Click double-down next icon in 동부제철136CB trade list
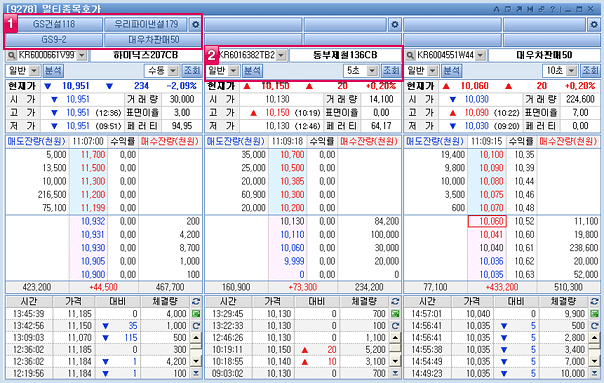604x383 pixels. (x=395, y=373)
